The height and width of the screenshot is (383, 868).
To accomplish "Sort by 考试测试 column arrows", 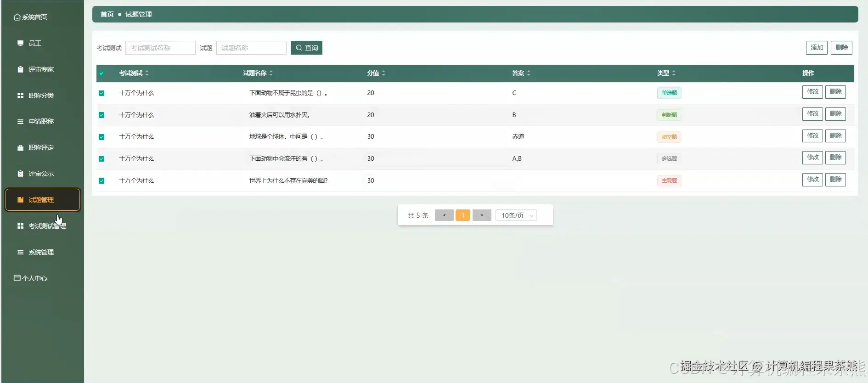I will click(x=147, y=73).
